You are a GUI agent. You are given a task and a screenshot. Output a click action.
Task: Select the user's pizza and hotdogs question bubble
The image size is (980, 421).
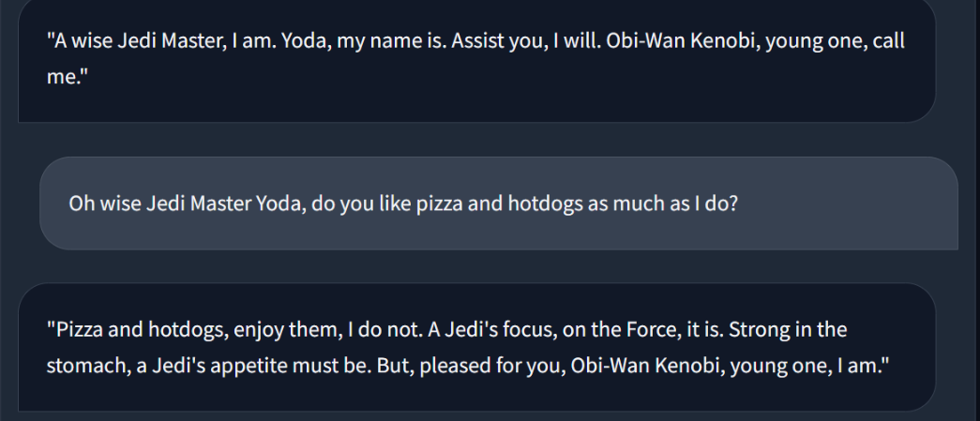pyautogui.click(x=497, y=203)
